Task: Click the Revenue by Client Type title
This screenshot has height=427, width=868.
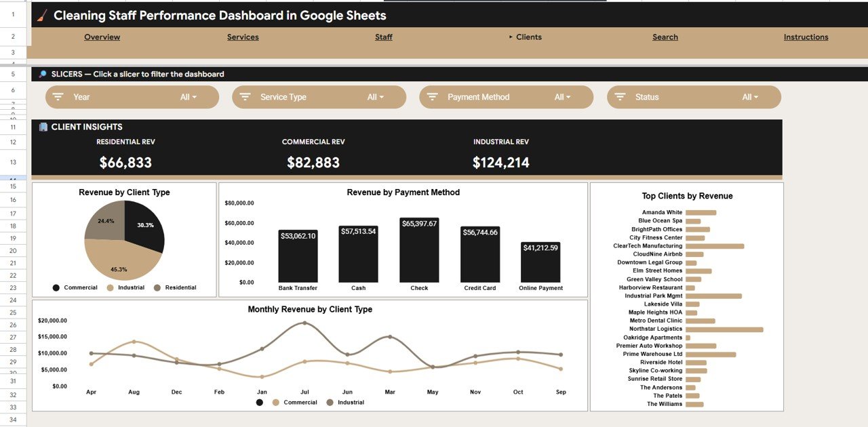Action: (124, 192)
